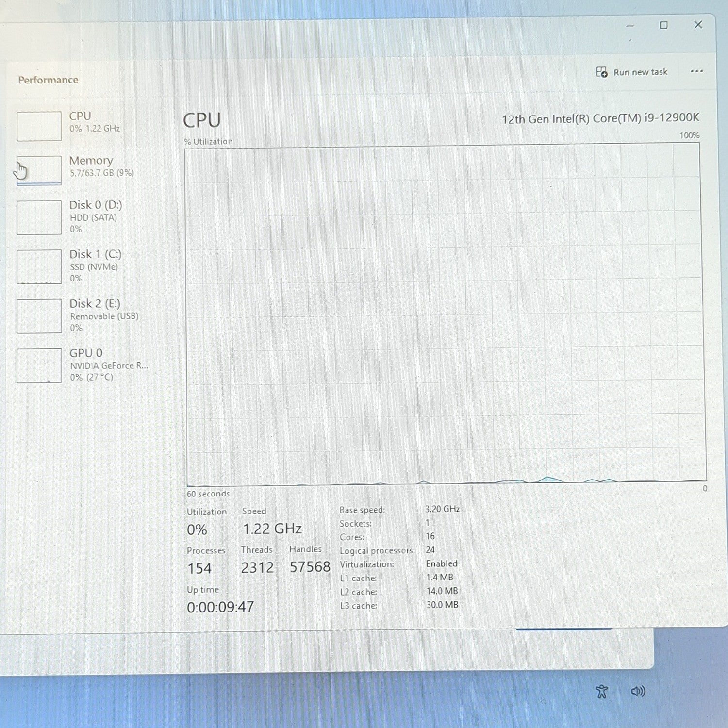728x728 pixels.
Task: Click the Memory mini graph thumbnail
Action: coord(39,170)
